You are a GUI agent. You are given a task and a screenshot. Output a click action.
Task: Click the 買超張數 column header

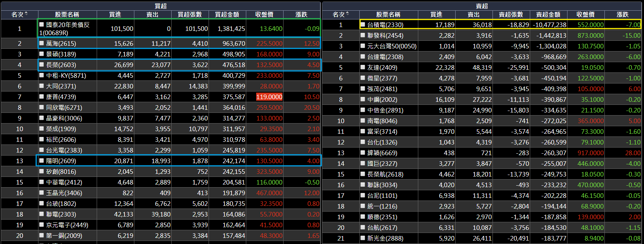pos(190,14)
